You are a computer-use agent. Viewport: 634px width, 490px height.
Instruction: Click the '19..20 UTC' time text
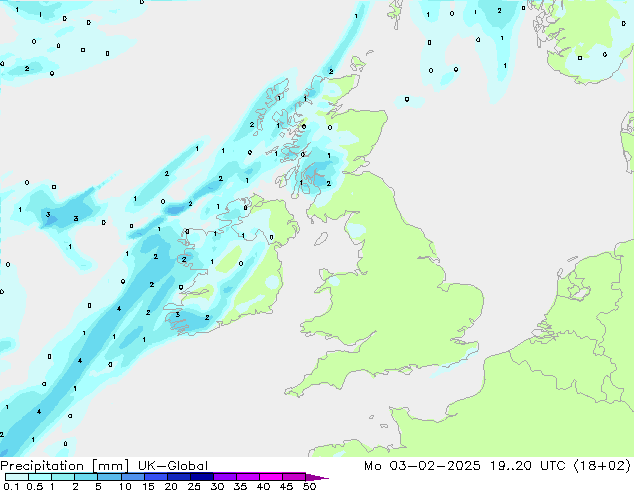(528, 466)
